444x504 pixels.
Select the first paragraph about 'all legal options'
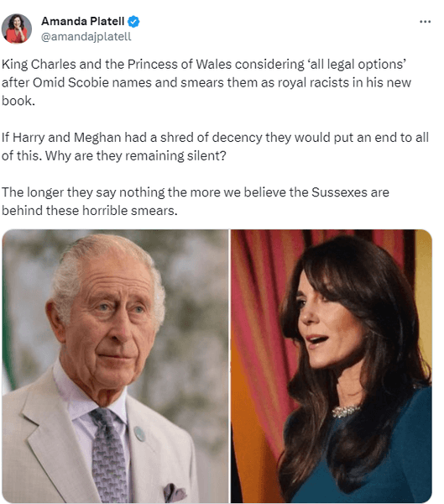[206, 82]
